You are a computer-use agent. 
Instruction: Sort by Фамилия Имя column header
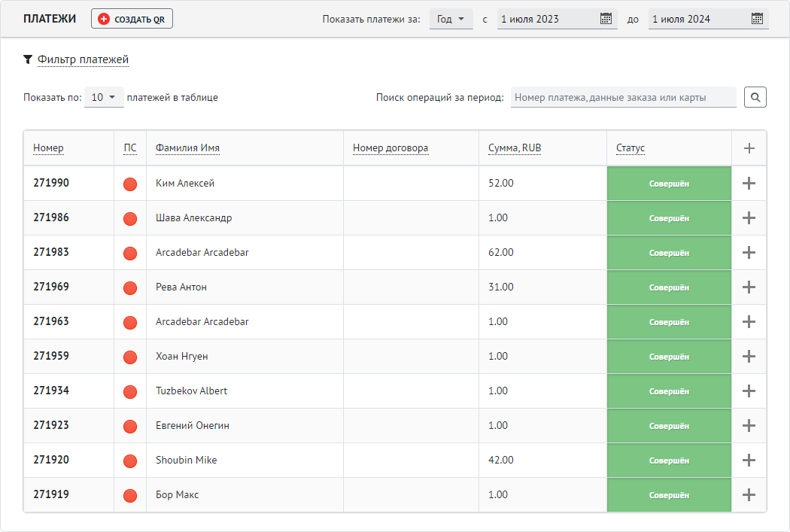tap(187, 148)
